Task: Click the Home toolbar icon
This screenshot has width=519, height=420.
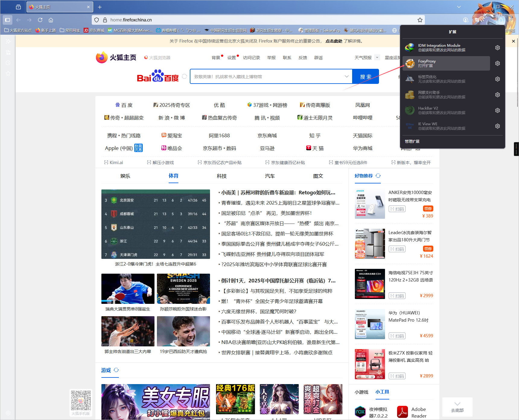Action: (x=51, y=20)
